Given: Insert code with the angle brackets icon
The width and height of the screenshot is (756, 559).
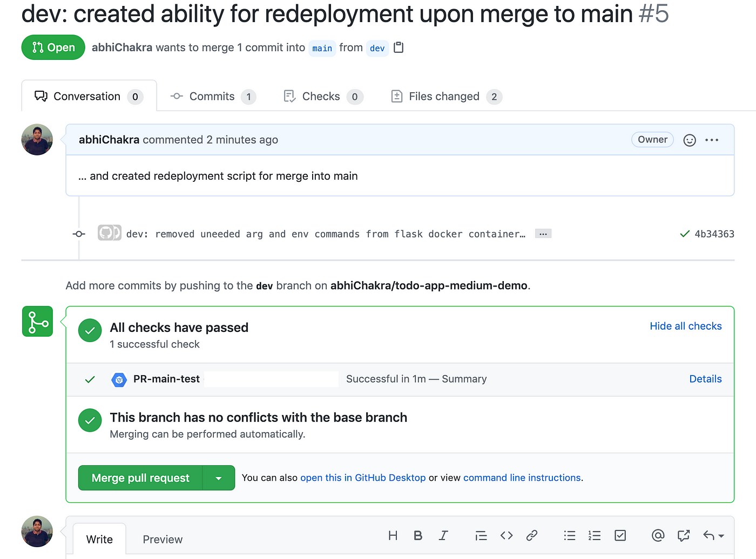Looking at the screenshot, I should click(507, 535).
